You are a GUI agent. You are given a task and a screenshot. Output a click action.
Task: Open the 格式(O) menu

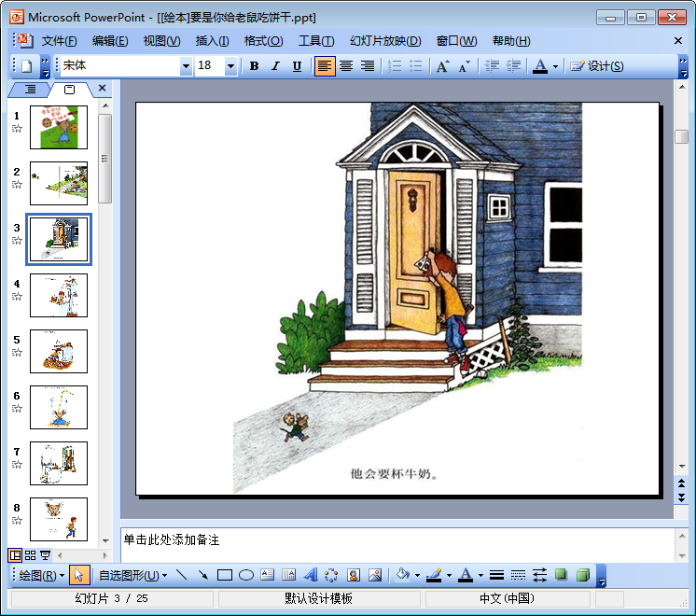[263, 41]
